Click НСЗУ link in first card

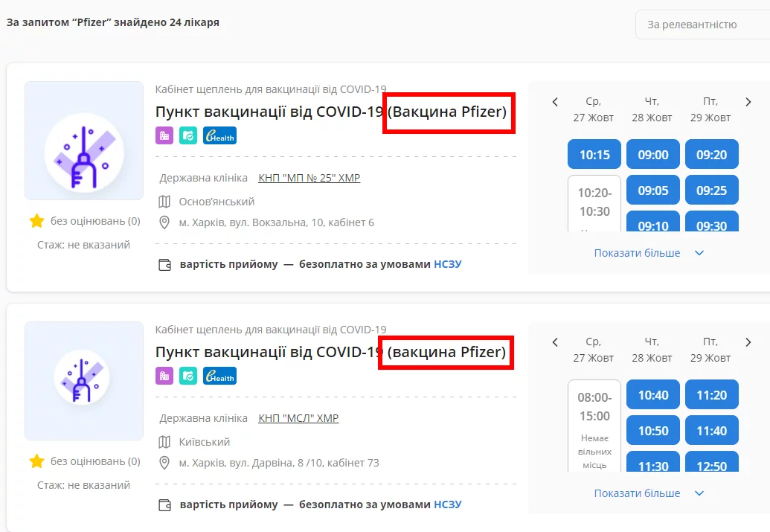pyautogui.click(x=448, y=264)
